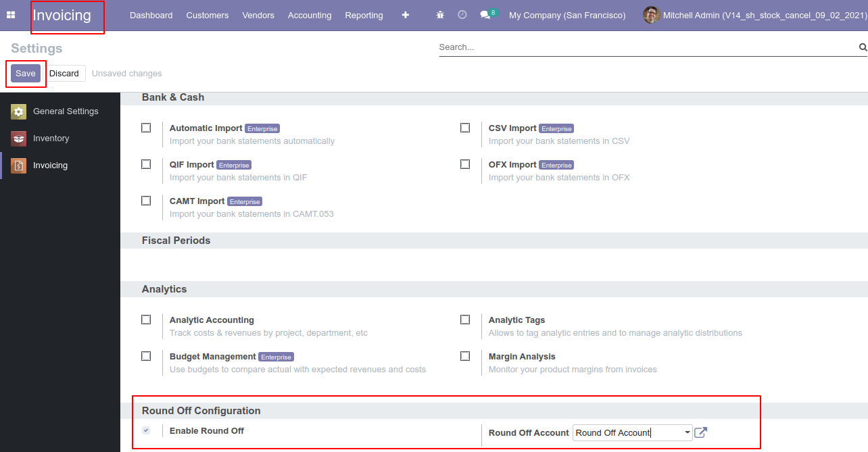This screenshot has width=868, height=452.
Task: Click the Analytic Accounting label
Action: click(x=212, y=320)
